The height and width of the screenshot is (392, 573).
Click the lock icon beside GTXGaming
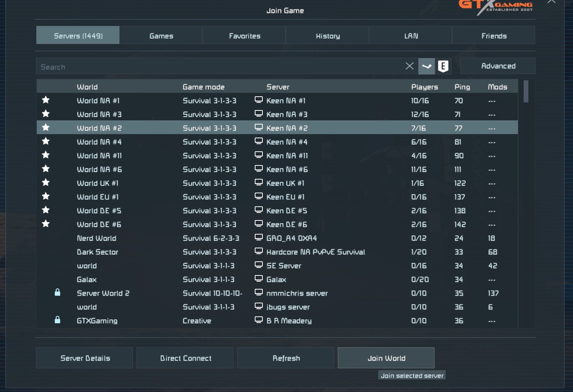57,320
